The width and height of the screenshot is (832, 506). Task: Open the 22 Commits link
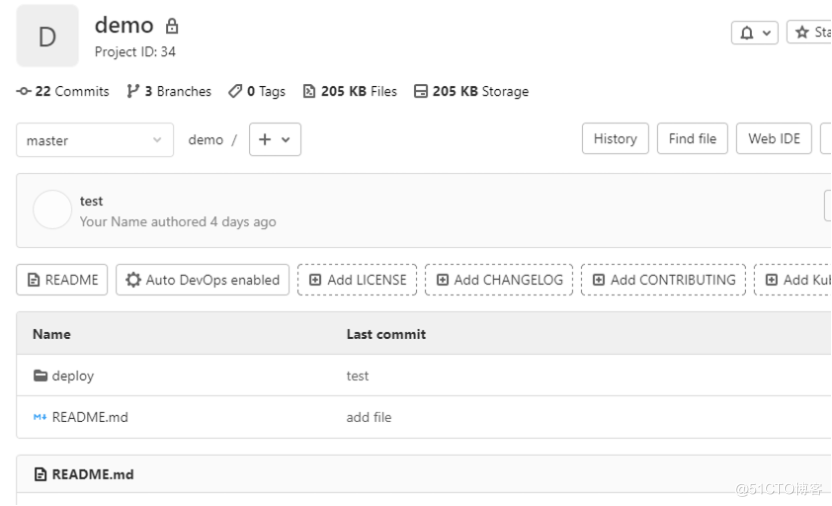63,91
